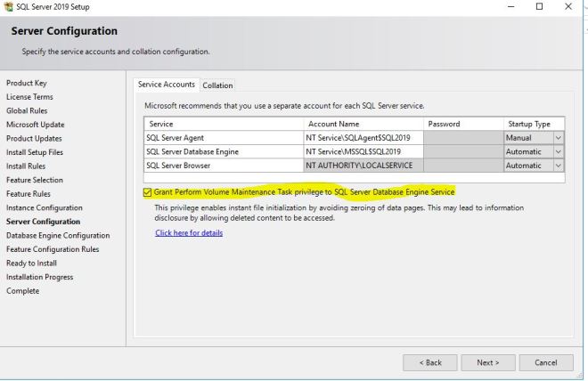Click the SQL Server Setup title bar icon
The height and width of the screenshot is (381, 588).
click(x=9, y=6)
